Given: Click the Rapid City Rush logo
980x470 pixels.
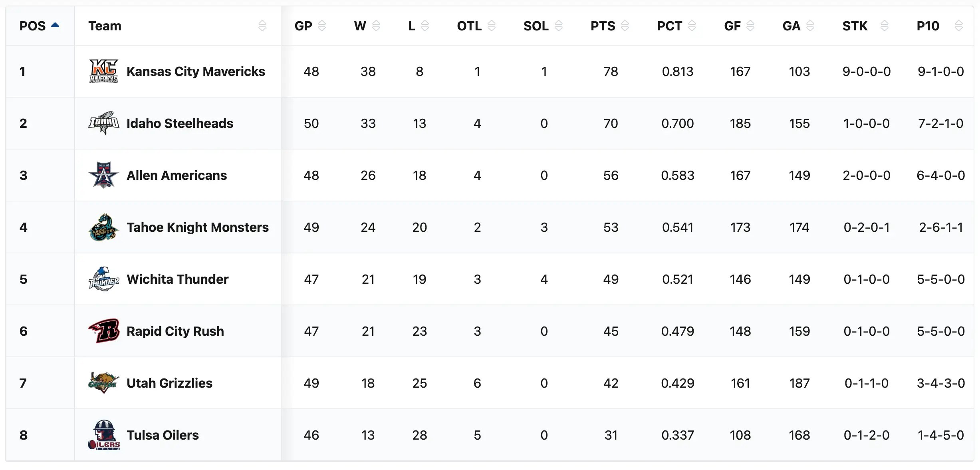Looking at the screenshot, I should (103, 331).
